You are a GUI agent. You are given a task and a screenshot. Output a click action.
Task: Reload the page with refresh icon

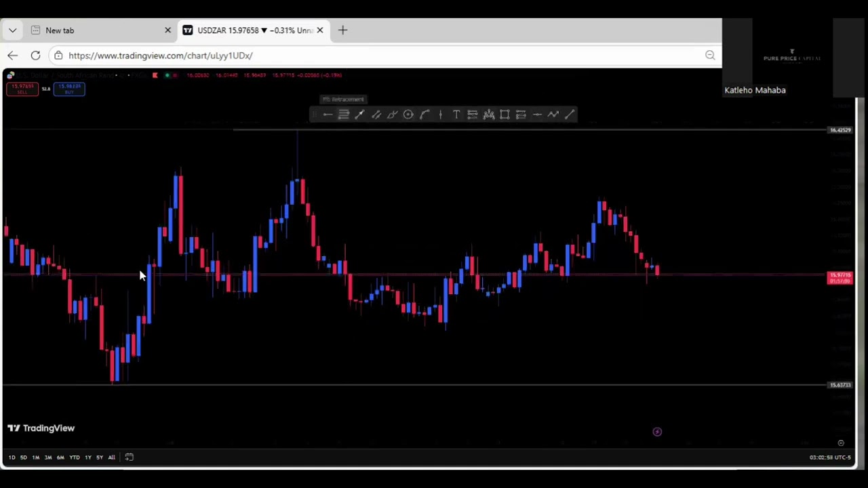(35, 56)
